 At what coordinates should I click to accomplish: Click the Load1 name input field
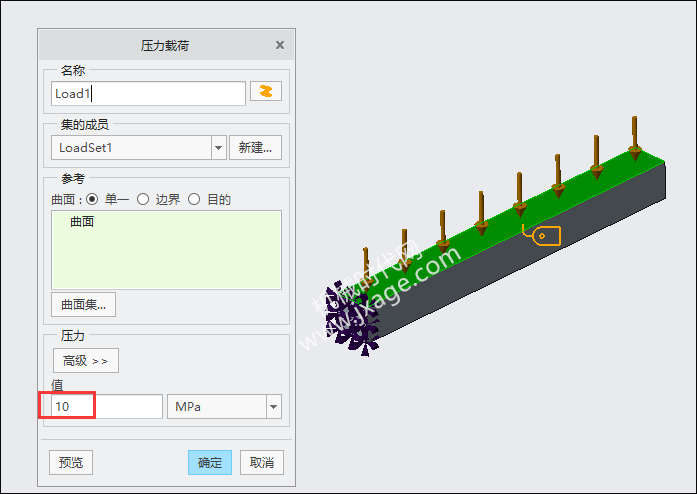(148, 93)
